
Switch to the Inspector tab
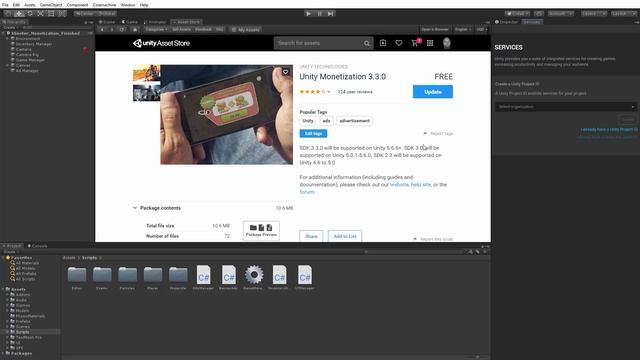(x=507, y=22)
